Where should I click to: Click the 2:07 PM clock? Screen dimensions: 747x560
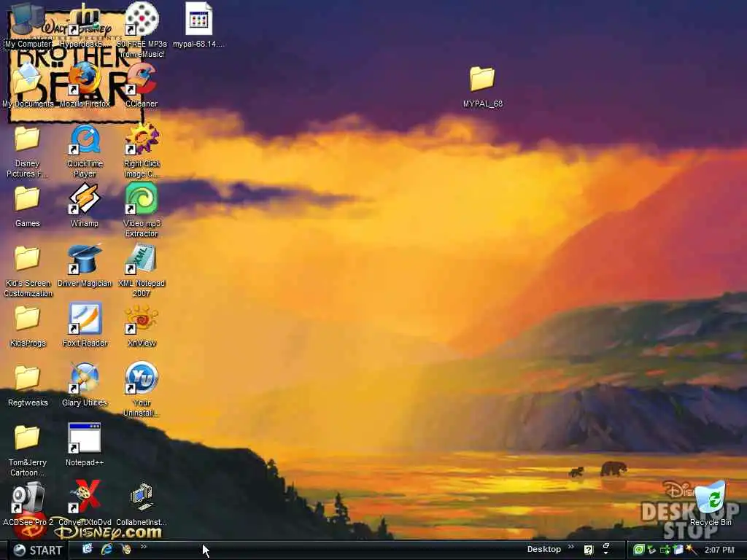pos(719,550)
